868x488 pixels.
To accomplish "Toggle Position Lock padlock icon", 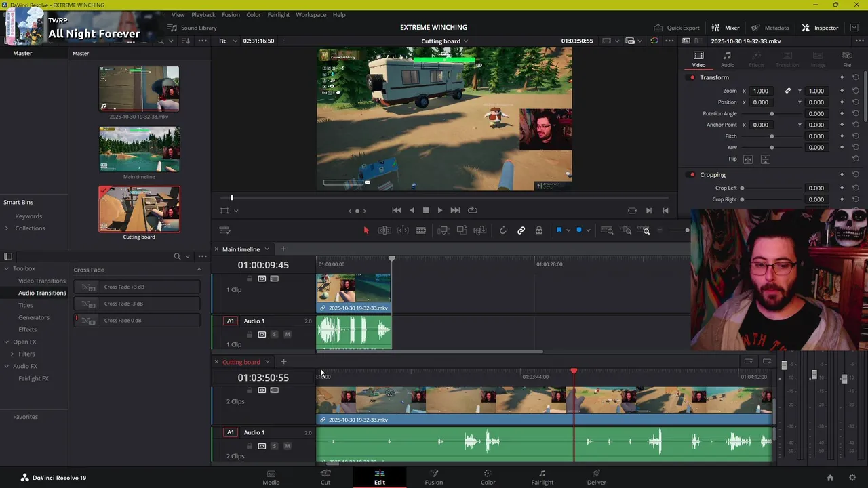I will (x=539, y=230).
